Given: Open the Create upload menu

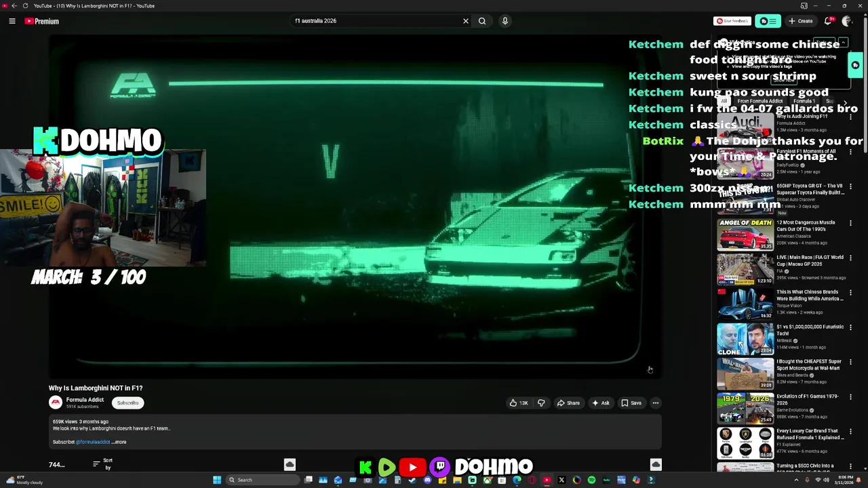Looking at the screenshot, I should (x=800, y=21).
